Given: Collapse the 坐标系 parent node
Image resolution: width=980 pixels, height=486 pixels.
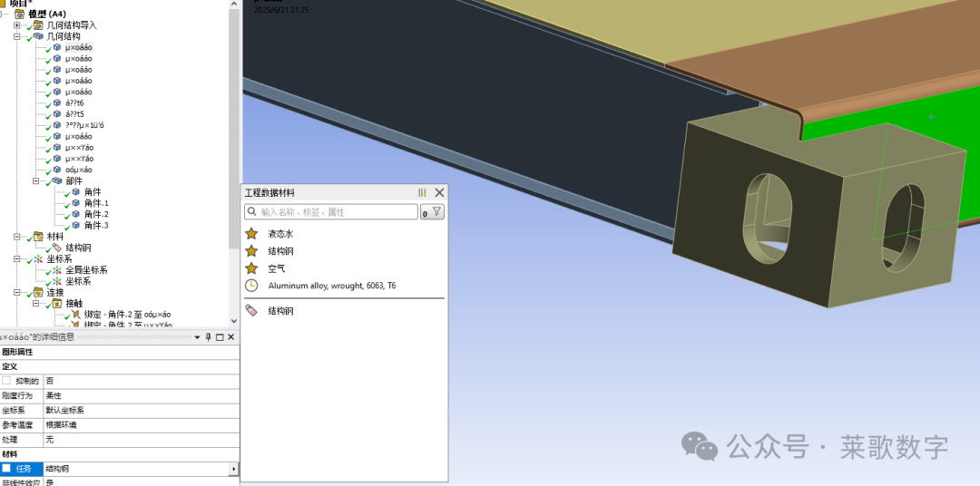Looking at the screenshot, I should pos(17,258).
